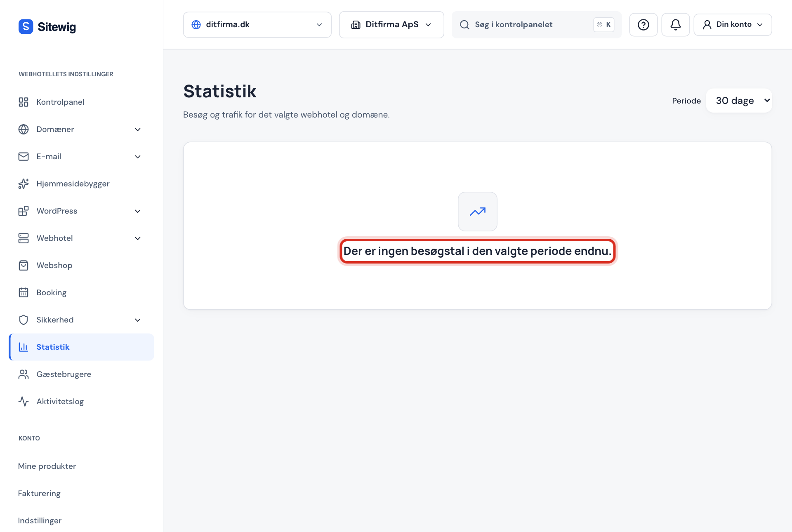
Task: Open Gæstebrugere in the sidebar
Action: [x=81, y=374]
